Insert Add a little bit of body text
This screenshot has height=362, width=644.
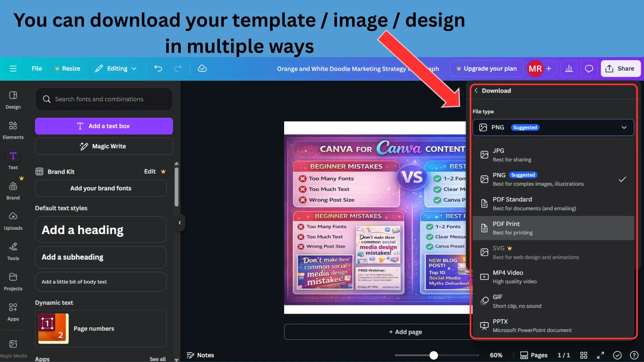(x=101, y=282)
